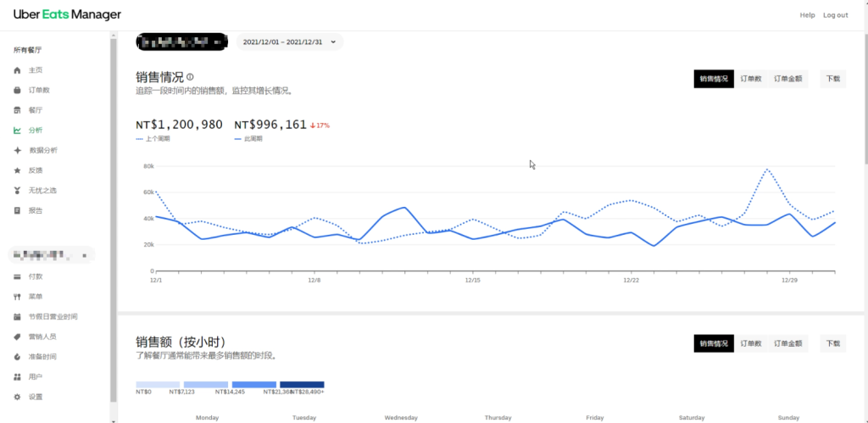Select the 餐厅 storefront icon in sidebar

click(17, 110)
